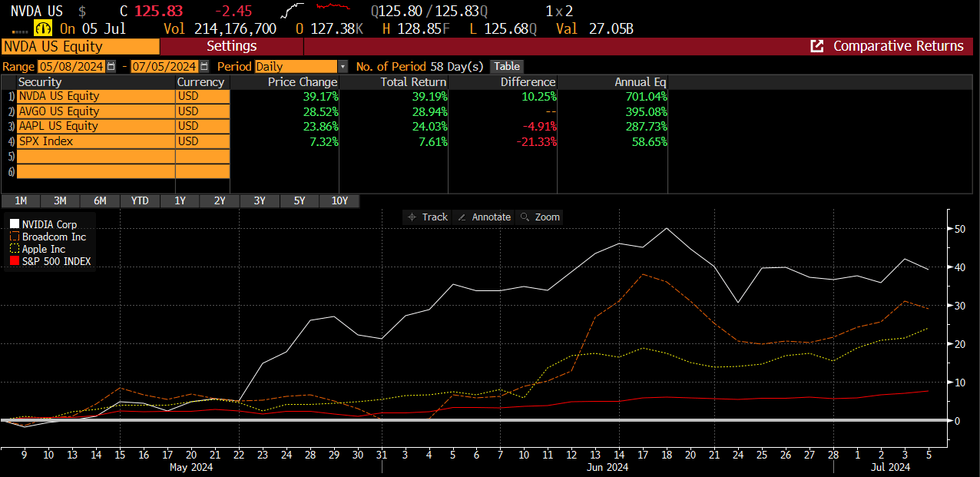Click the Total Return column header
Viewport: 980px width, 477px height.
pyautogui.click(x=413, y=82)
